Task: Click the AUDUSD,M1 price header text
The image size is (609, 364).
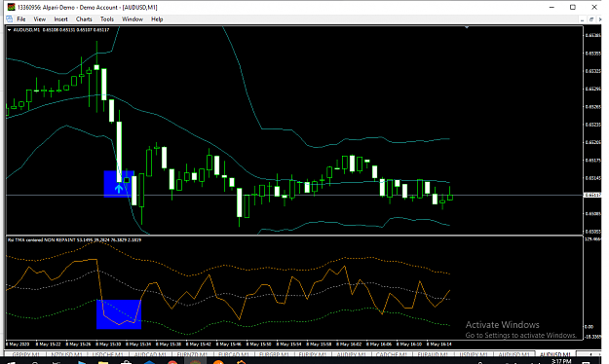Action: tap(61, 30)
